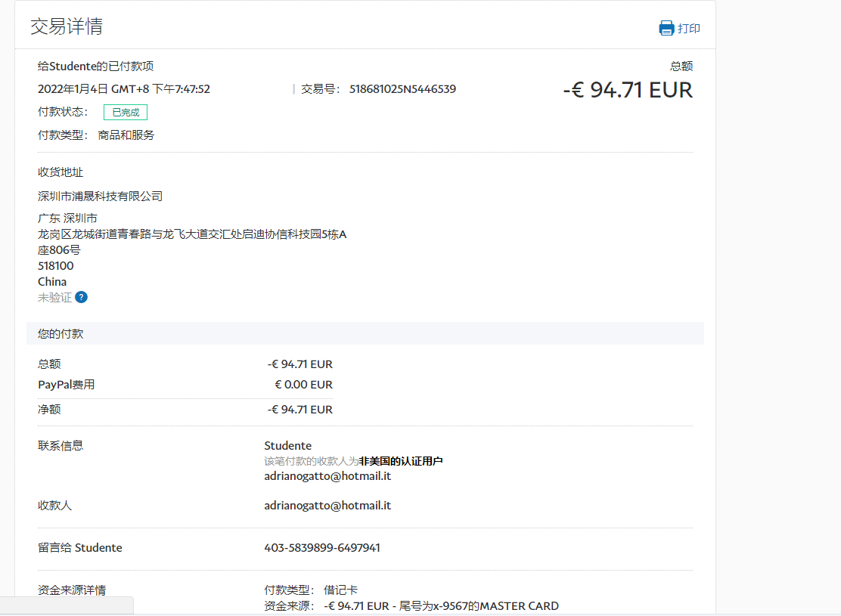Click the 交易详情 page heading
The height and width of the screenshot is (616, 841).
pos(67,26)
